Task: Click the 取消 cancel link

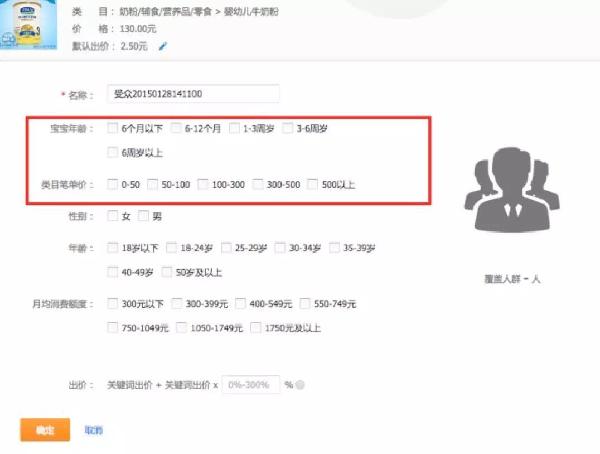Action: [94, 430]
